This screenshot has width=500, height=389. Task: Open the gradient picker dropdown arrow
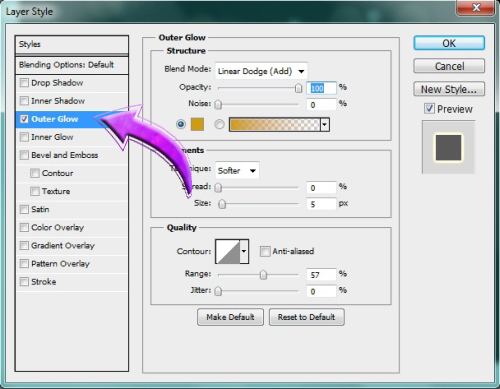click(325, 125)
